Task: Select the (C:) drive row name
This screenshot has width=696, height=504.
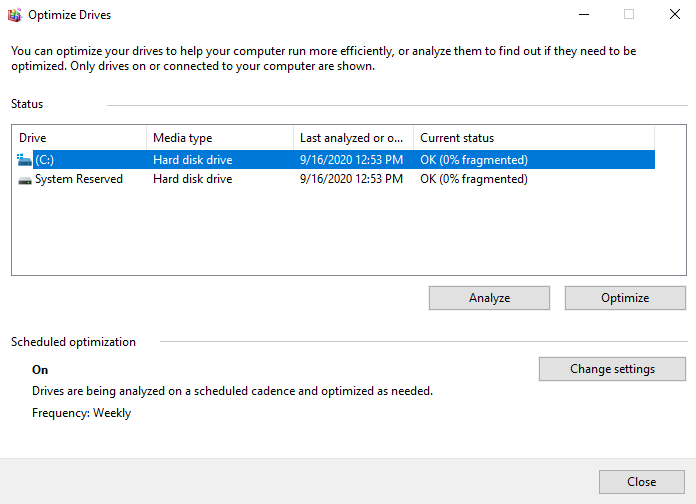Action: (x=44, y=160)
